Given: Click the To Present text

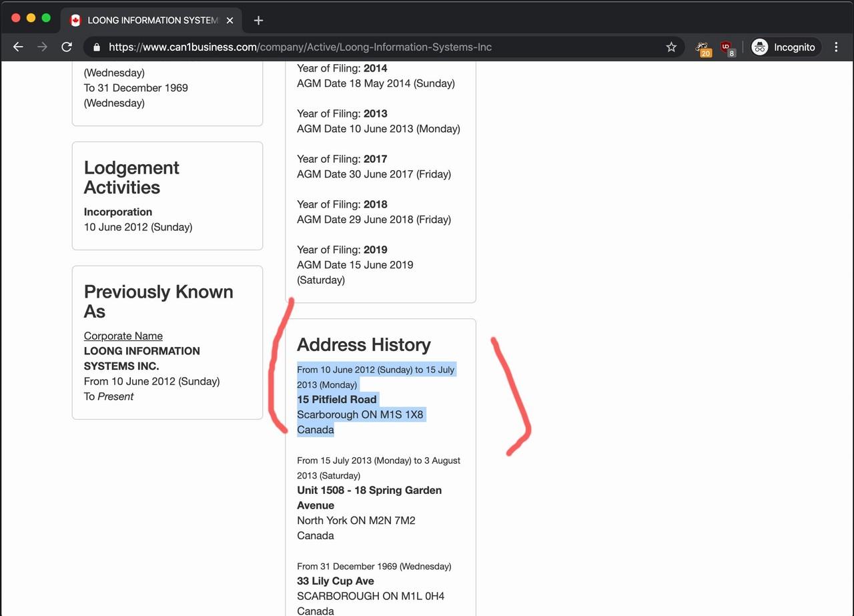Looking at the screenshot, I should (x=109, y=396).
